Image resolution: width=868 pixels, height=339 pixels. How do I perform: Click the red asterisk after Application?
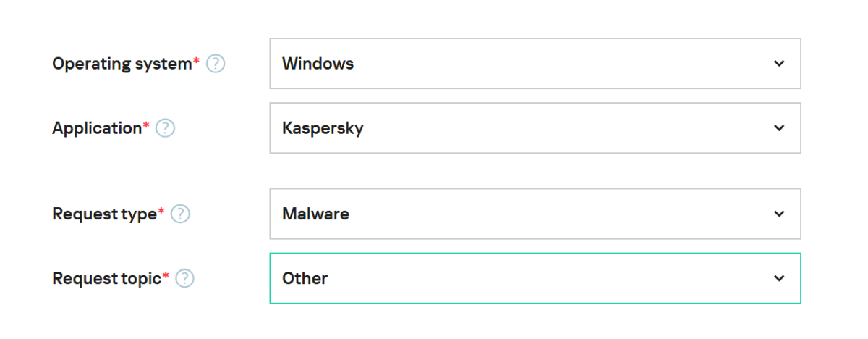point(146,126)
